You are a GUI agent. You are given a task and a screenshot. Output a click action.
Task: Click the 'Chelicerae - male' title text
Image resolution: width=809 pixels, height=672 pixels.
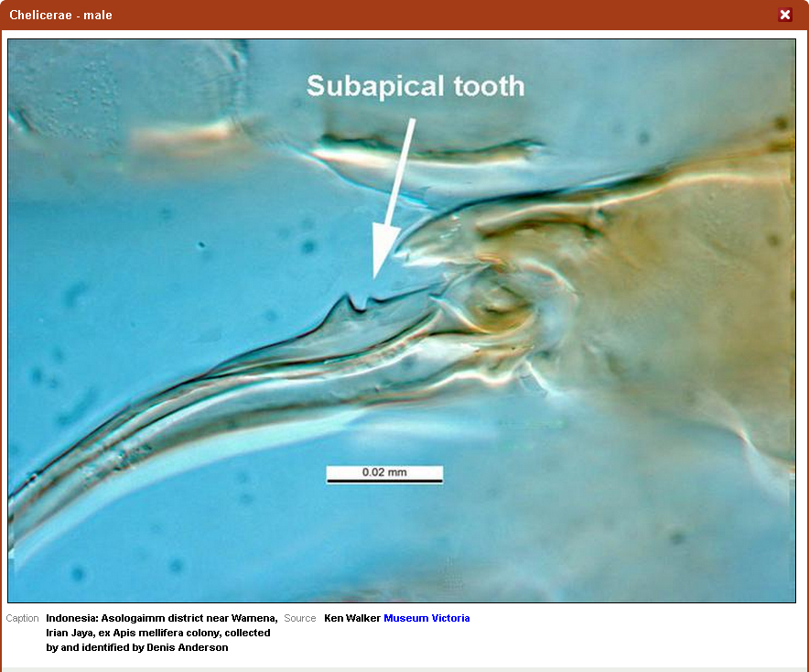[x=60, y=15]
